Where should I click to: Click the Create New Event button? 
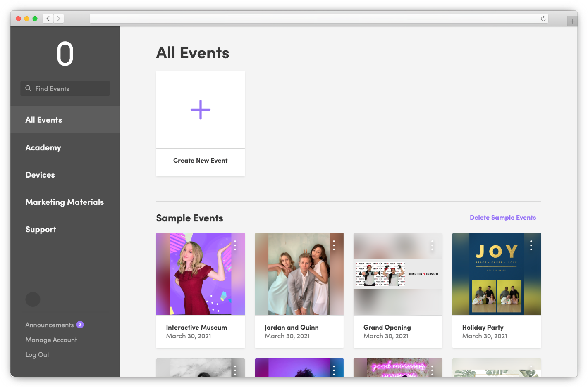[201, 161]
